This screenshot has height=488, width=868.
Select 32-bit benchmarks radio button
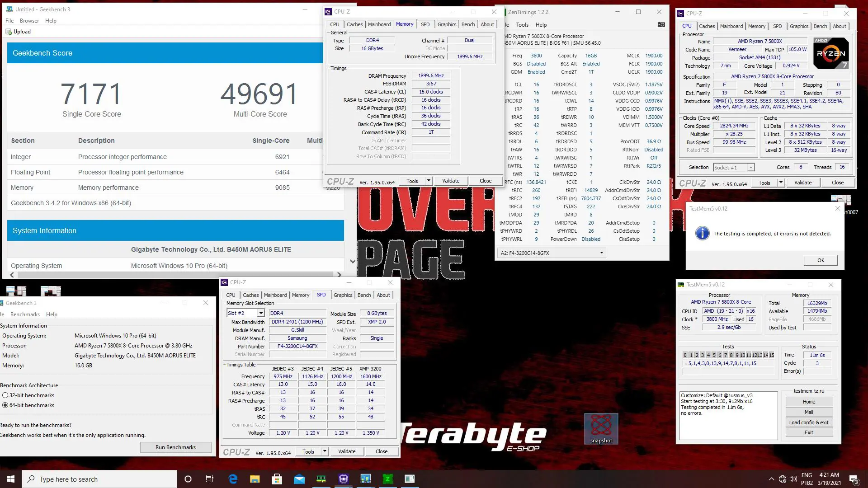(5, 395)
